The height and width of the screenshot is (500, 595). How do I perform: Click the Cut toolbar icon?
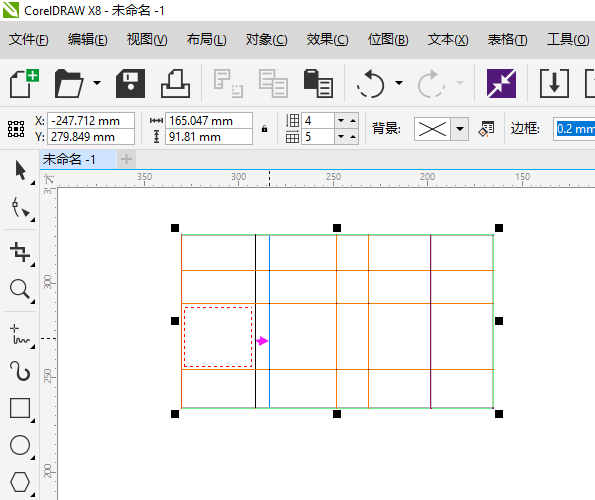pos(228,83)
